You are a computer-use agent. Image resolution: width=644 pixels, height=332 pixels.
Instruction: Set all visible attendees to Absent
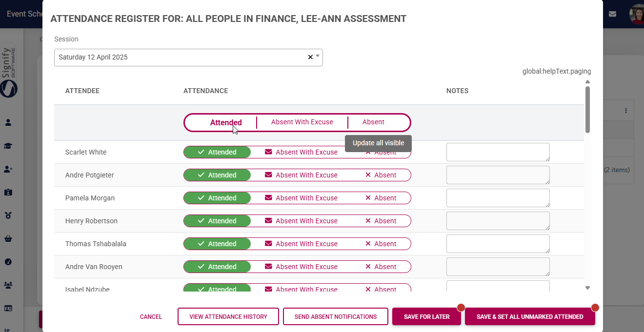click(x=373, y=122)
